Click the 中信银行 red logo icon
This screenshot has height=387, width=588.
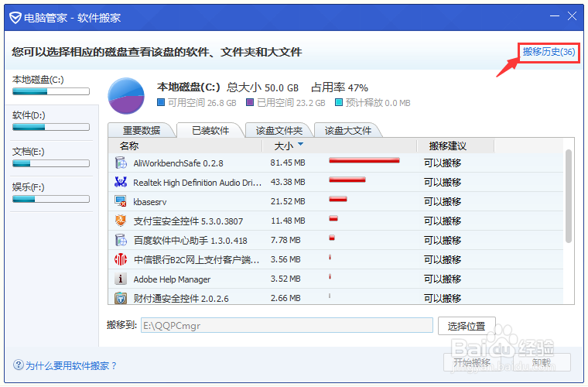tap(121, 259)
